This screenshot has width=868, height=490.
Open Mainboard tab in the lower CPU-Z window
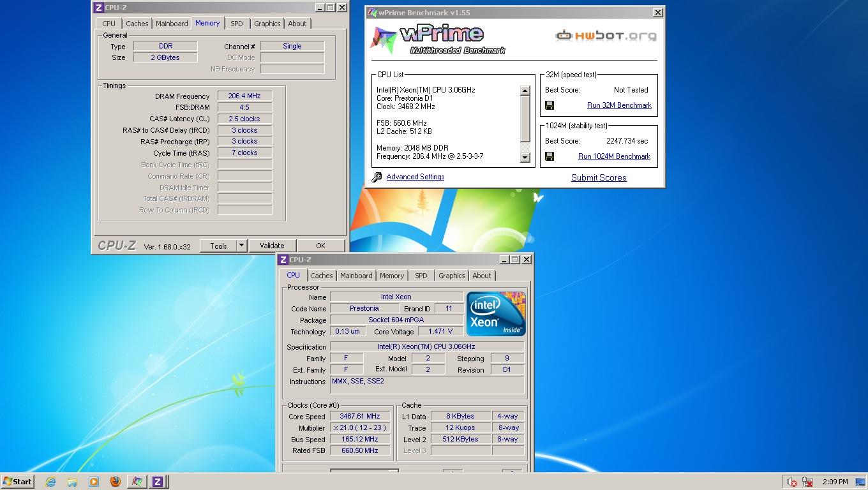point(356,276)
